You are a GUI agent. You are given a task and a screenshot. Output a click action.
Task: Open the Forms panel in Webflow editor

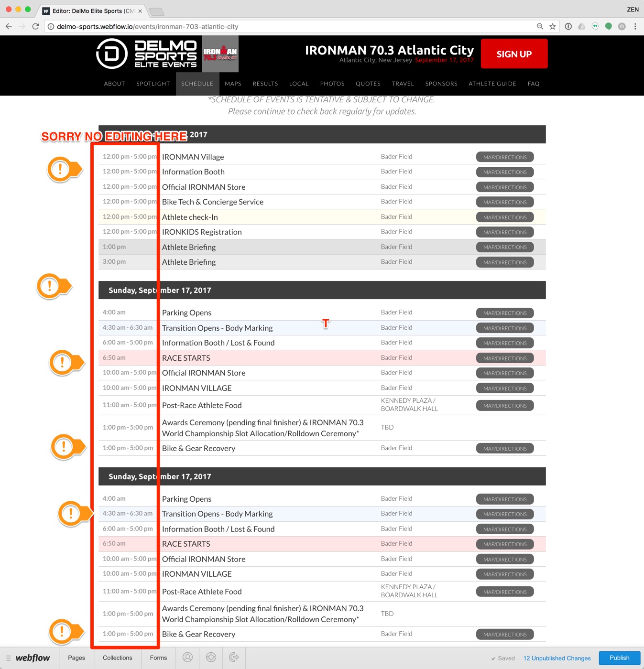click(x=158, y=658)
